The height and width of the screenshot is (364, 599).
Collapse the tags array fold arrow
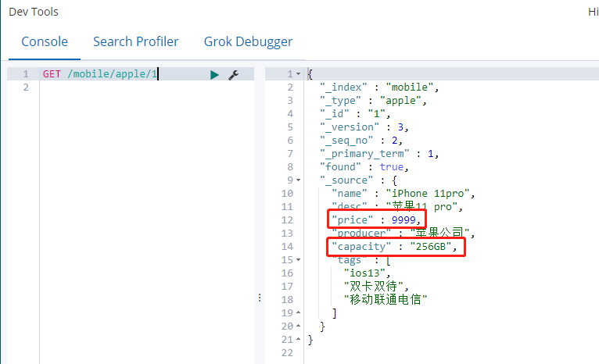[x=299, y=260]
